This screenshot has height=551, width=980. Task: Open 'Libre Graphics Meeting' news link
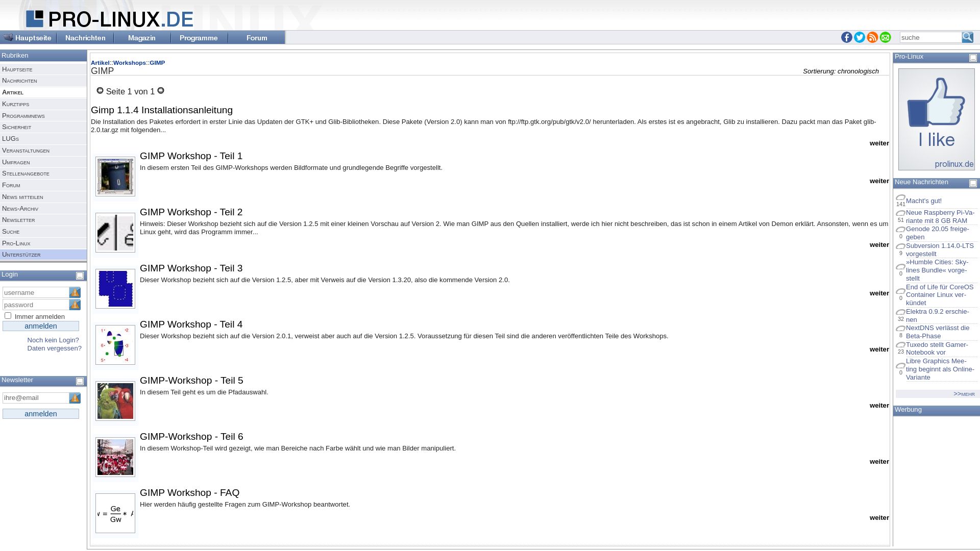click(x=940, y=369)
